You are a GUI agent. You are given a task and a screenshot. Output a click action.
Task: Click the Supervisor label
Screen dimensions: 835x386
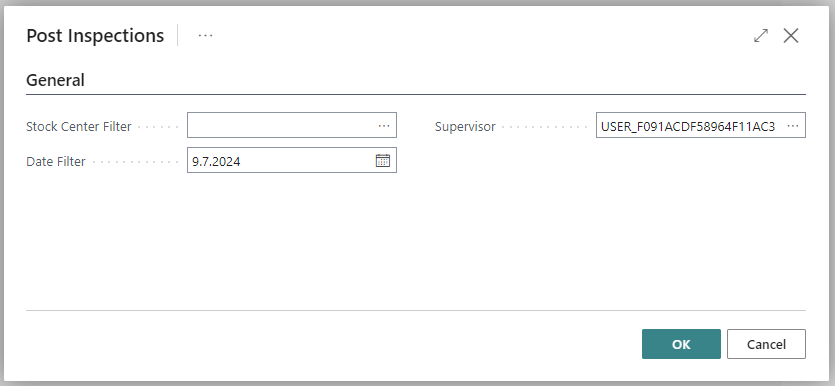[x=465, y=126]
